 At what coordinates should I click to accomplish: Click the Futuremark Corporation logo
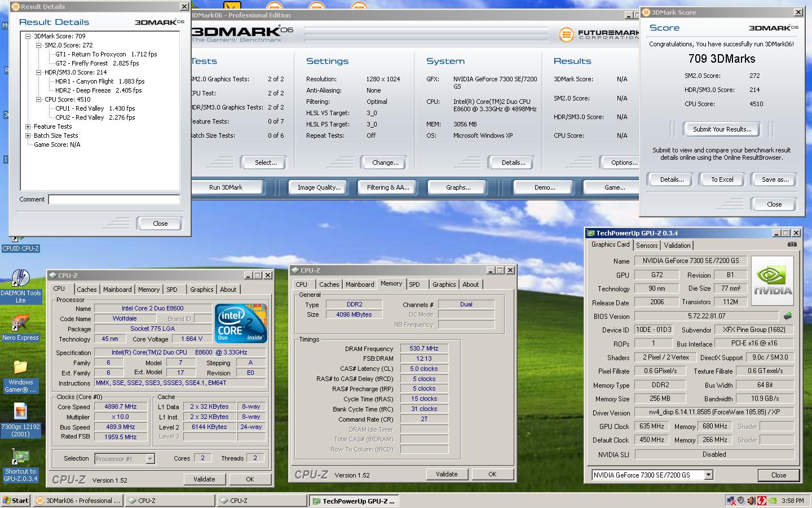coord(599,34)
